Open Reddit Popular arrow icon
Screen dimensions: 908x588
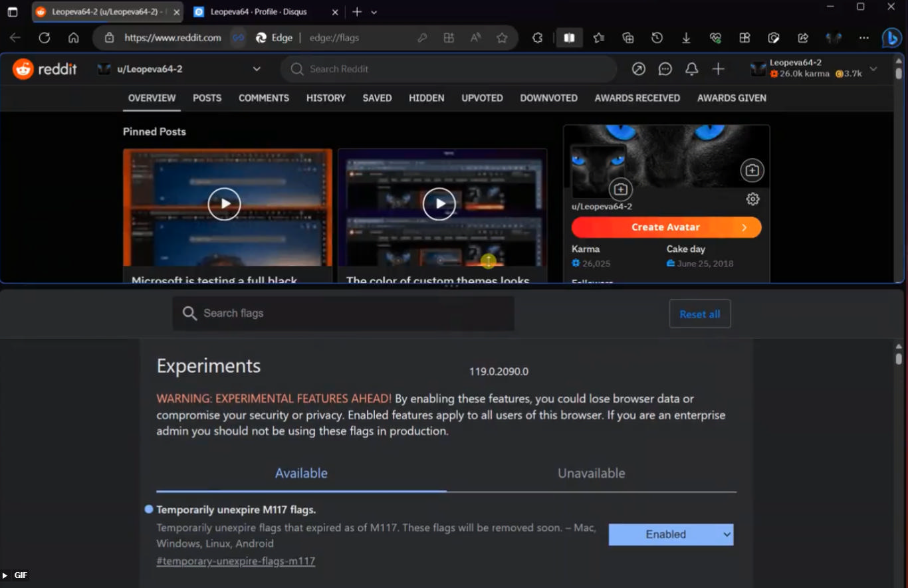pos(638,69)
